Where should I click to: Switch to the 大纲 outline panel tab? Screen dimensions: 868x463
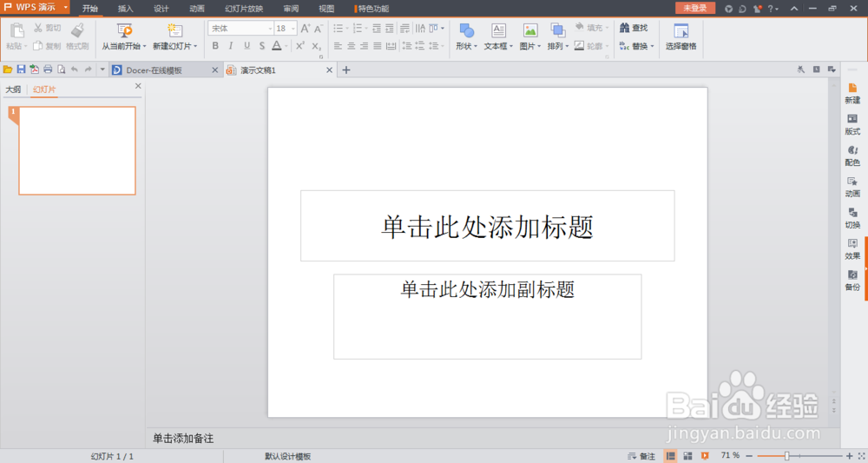pyautogui.click(x=13, y=89)
